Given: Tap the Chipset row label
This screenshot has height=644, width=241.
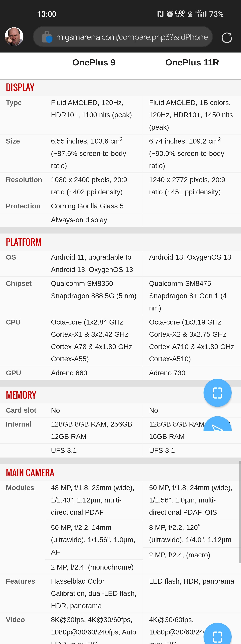Looking at the screenshot, I should pos(19,283).
